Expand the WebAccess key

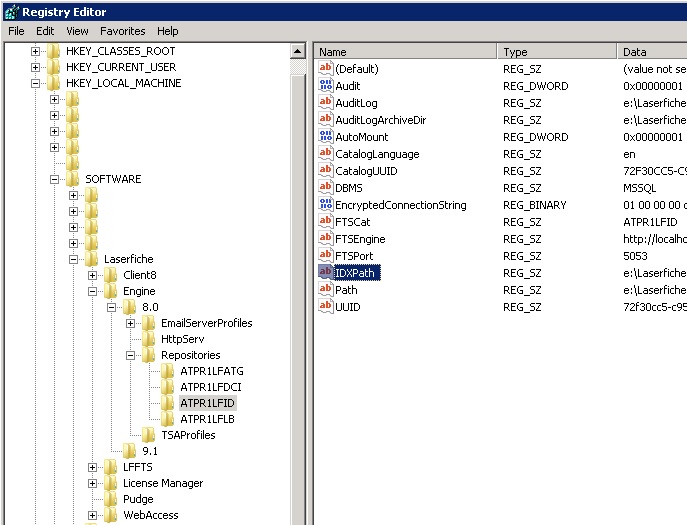click(92, 515)
